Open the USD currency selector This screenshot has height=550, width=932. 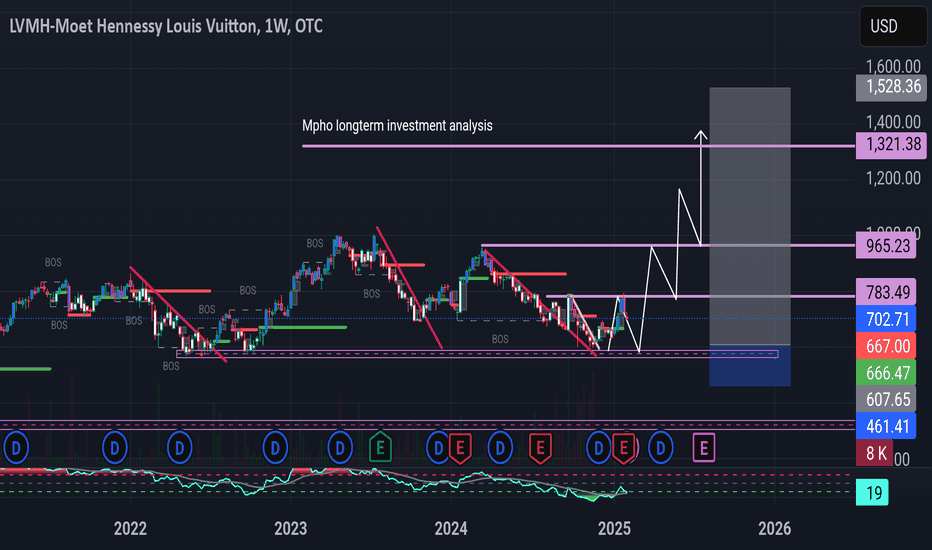tap(893, 26)
